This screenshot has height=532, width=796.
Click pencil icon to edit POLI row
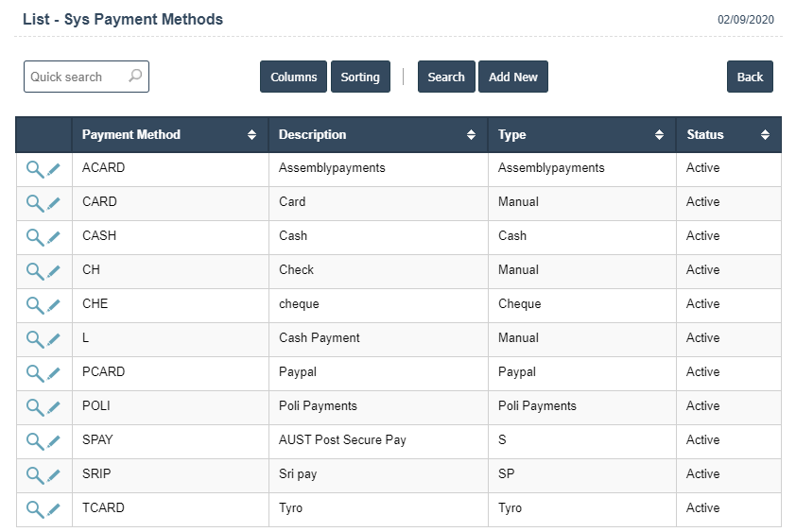(54, 407)
